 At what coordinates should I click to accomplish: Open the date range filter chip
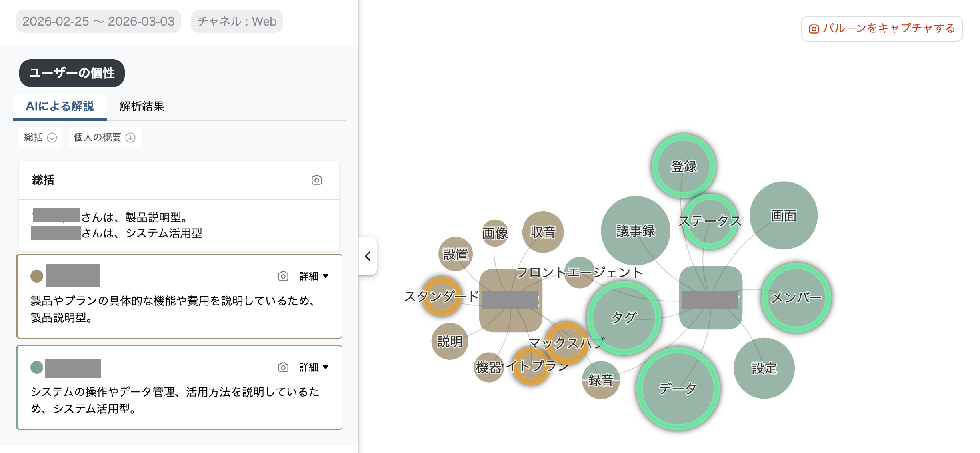pos(98,21)
